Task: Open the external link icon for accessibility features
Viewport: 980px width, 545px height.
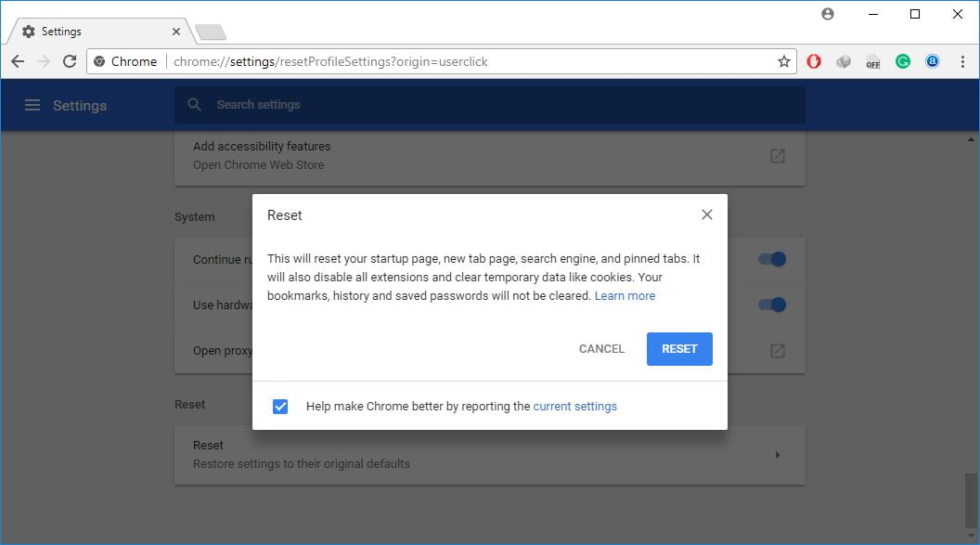Action: tap(777, 156)
